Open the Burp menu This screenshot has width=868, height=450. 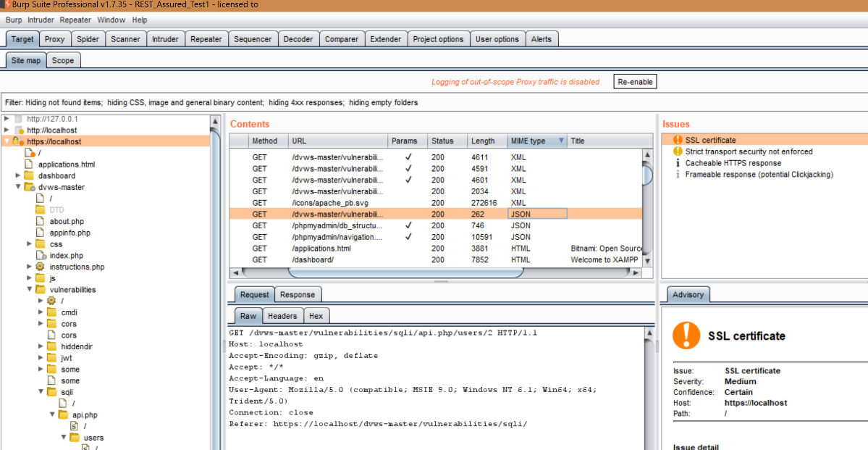14,20
